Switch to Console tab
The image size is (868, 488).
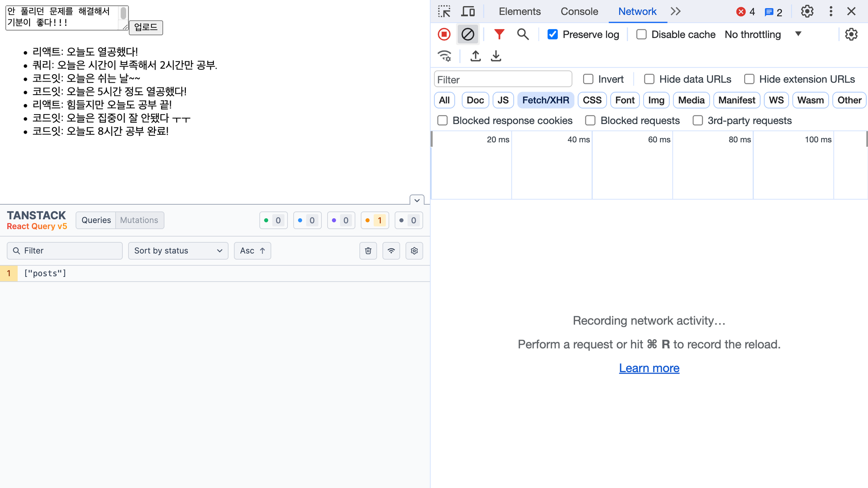click(579, 11)
